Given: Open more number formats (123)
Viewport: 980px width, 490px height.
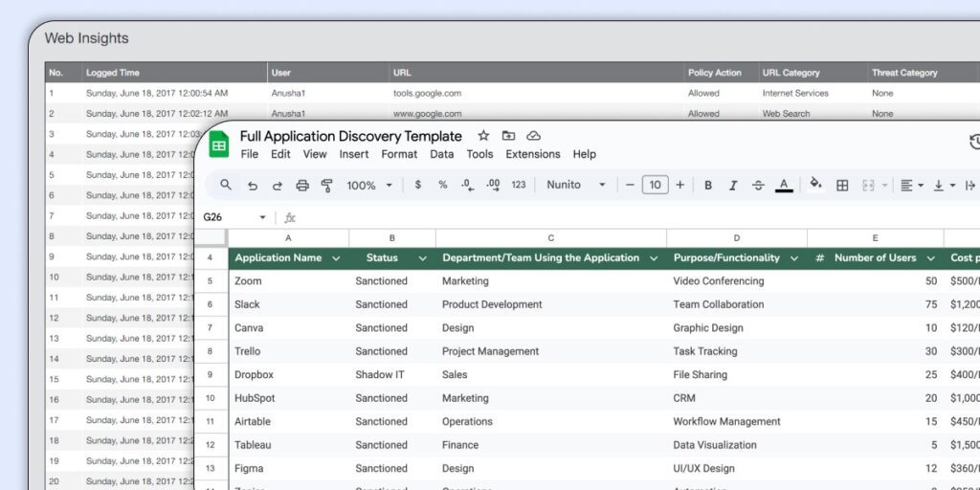Looking at the screenshot, I should [518, 185].
